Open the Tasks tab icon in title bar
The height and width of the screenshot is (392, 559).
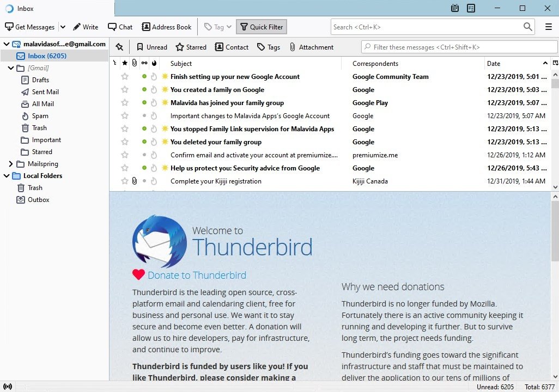coord(471,8)
